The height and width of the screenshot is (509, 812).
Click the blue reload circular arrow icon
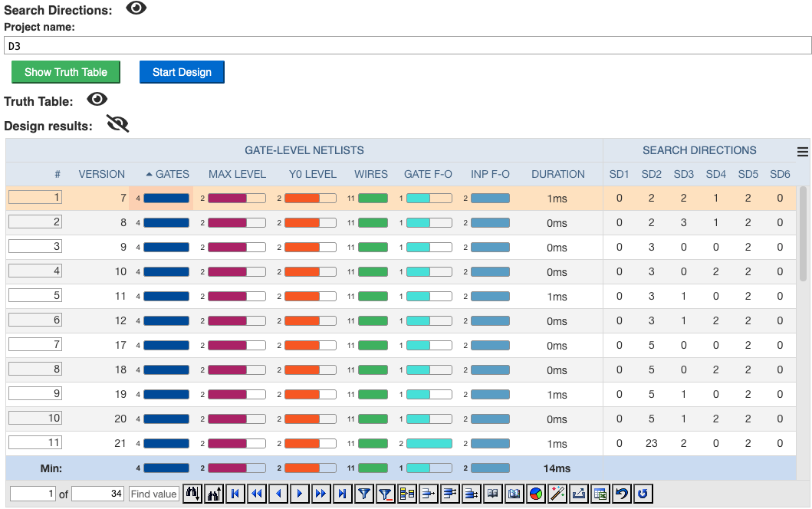[643, 494]
